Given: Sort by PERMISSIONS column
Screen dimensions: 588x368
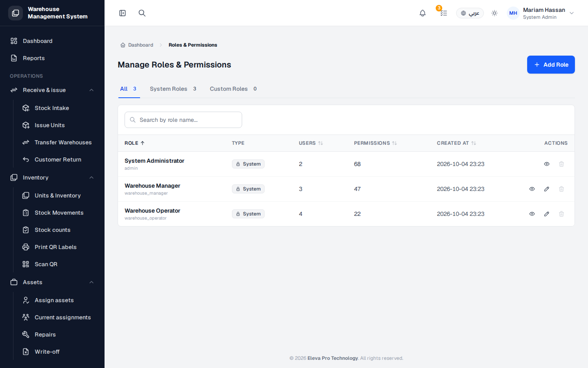Looking at the screenshot, I should [x=375, y=143].
